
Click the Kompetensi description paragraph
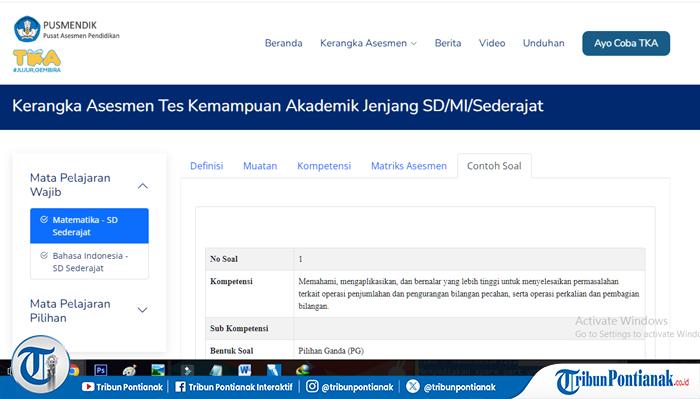(x=469, y=294)
